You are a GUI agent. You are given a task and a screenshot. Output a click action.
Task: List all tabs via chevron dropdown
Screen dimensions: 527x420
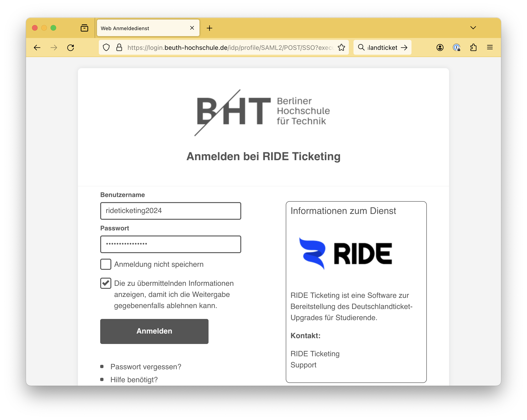click(473, 28)
